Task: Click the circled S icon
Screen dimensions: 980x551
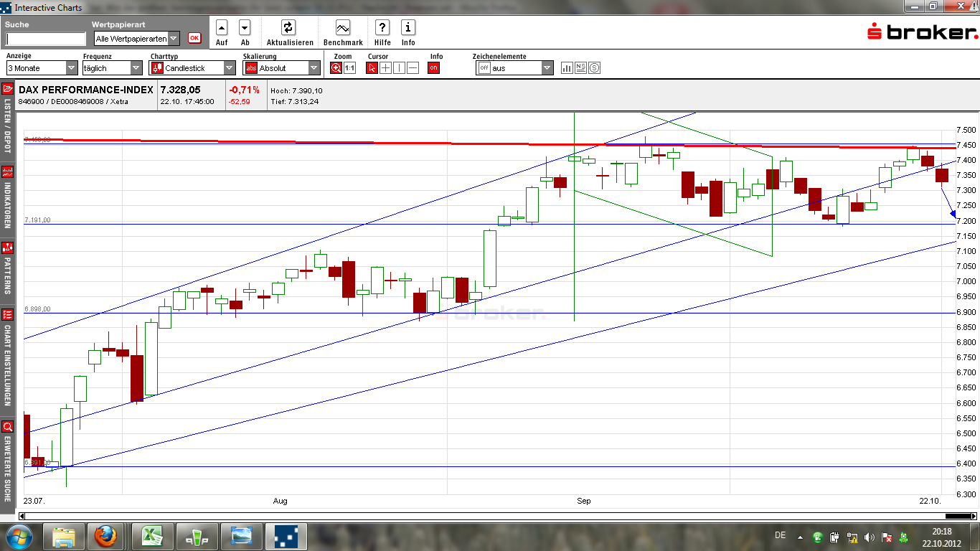Action: [594, 68]
